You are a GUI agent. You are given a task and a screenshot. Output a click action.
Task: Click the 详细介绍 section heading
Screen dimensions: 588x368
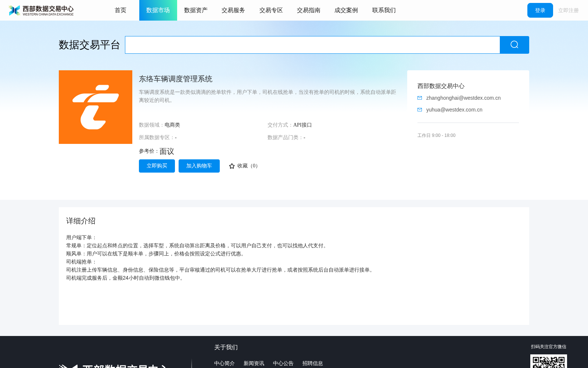[81, 221]
